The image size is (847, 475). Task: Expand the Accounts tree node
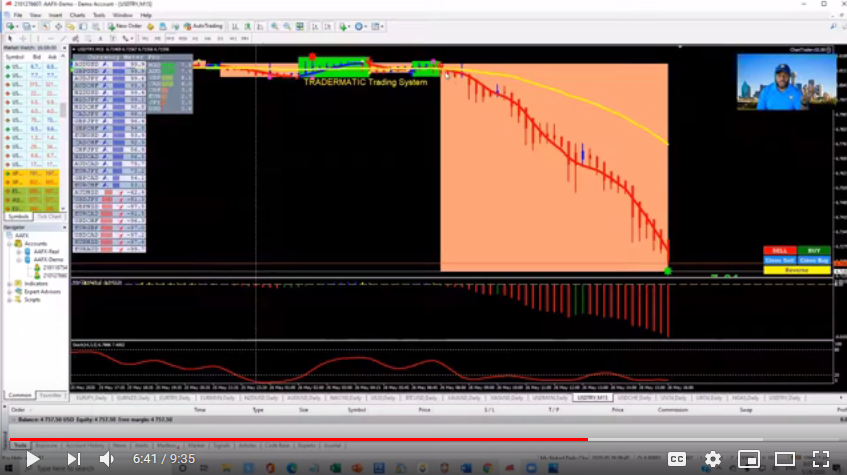(x=10, y=244)
